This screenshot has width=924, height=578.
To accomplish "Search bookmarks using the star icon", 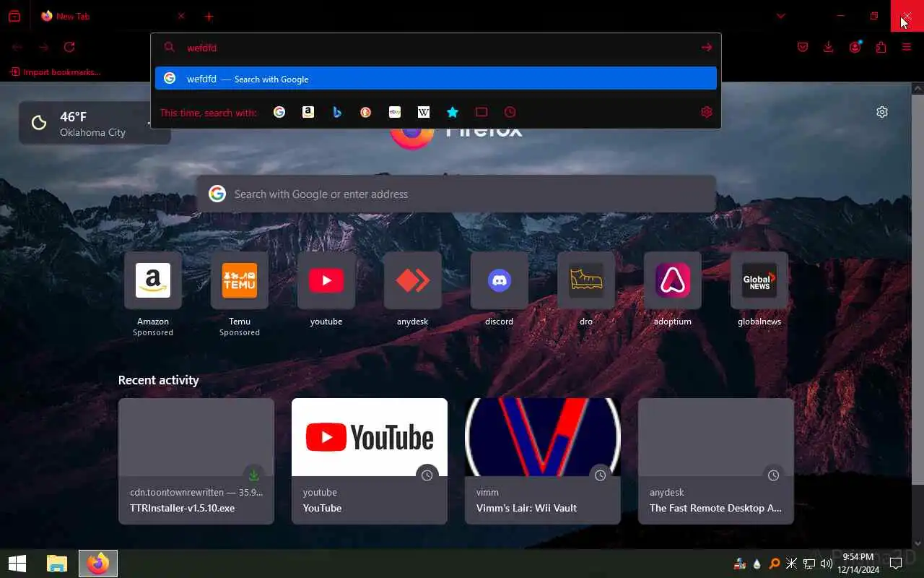I will click(x=453, y=112).
